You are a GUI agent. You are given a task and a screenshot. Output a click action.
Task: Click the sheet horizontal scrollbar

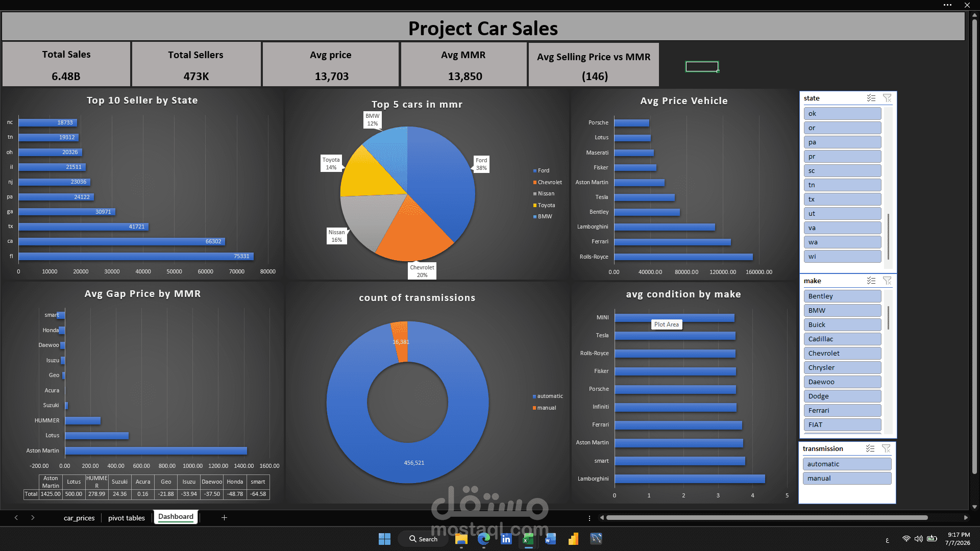coord(767,518)
